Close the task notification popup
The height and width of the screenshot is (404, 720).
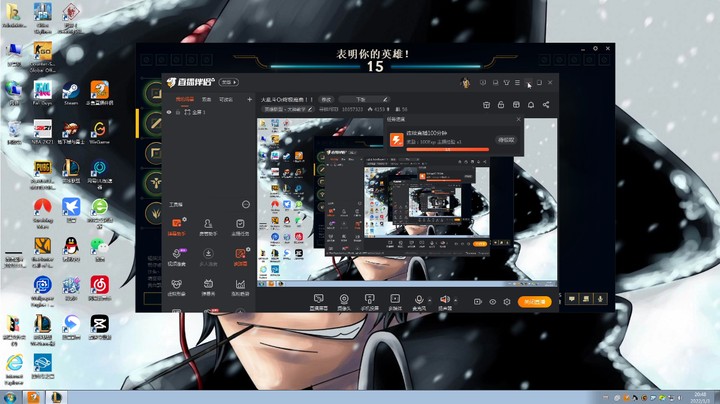[518, 119]
